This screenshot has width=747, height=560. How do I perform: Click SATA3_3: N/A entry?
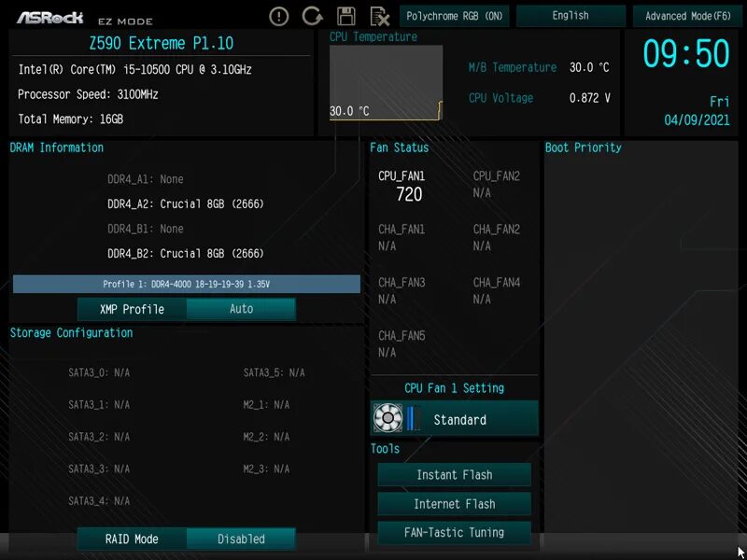pyautogui.click(x=99, y=469)
